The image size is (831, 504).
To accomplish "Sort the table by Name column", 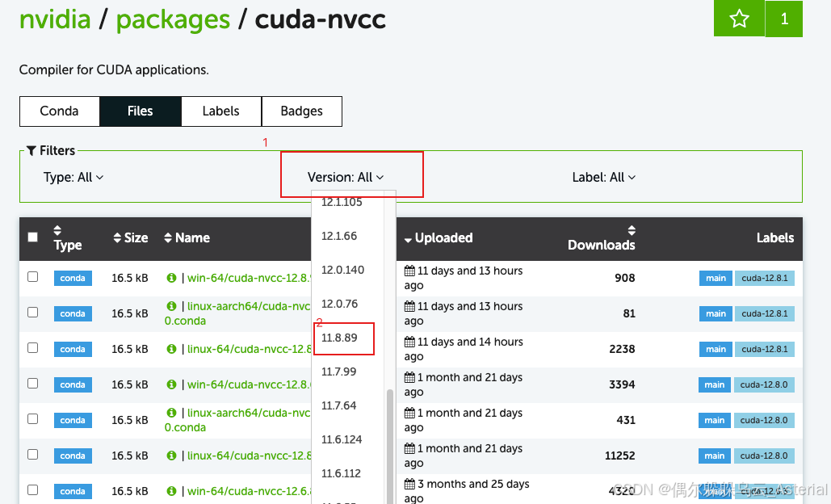I will (187, 238).
